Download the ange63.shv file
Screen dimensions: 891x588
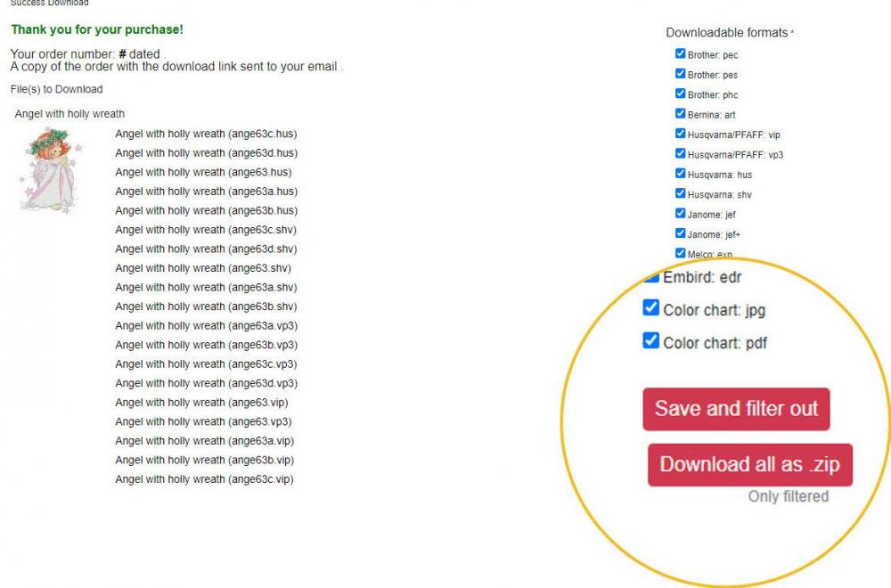tap(203, 268)
